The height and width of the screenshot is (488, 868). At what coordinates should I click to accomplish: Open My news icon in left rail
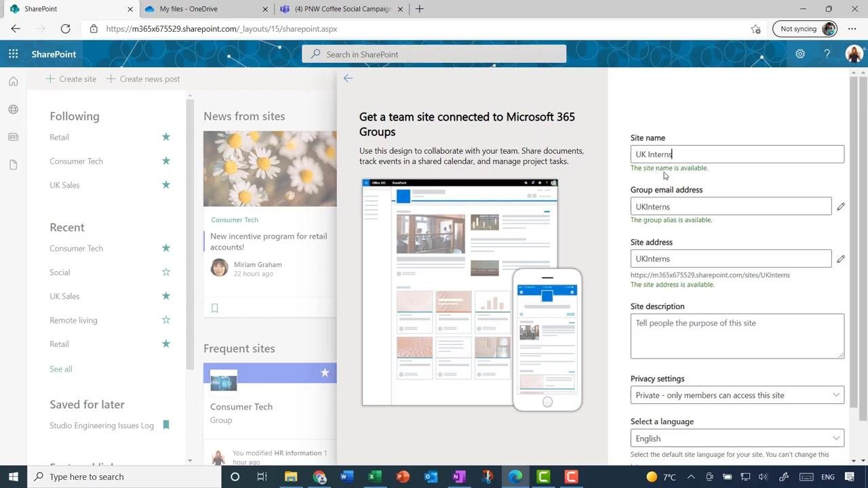click(x=13, y=137)
